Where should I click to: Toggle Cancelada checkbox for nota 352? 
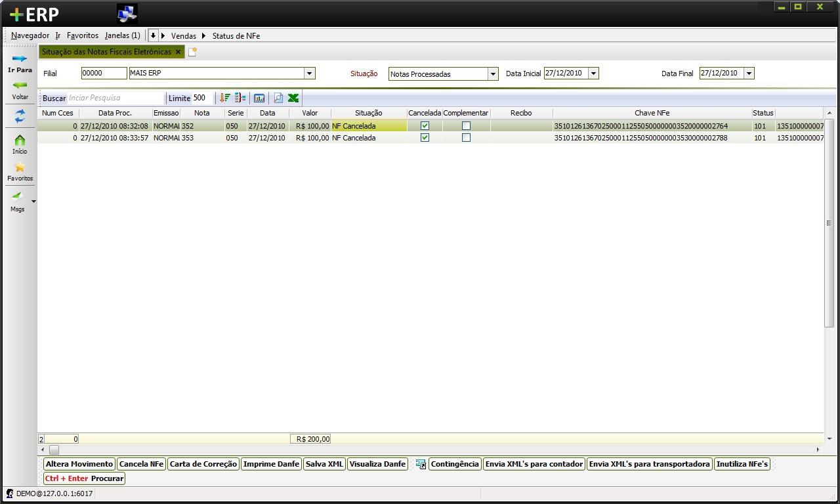(x=425, y=125)
